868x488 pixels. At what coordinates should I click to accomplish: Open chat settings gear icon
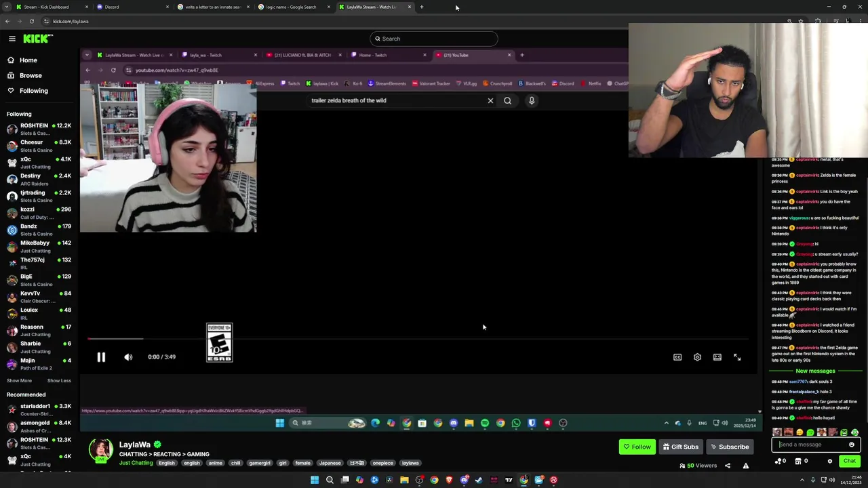(x=829, y=461)
